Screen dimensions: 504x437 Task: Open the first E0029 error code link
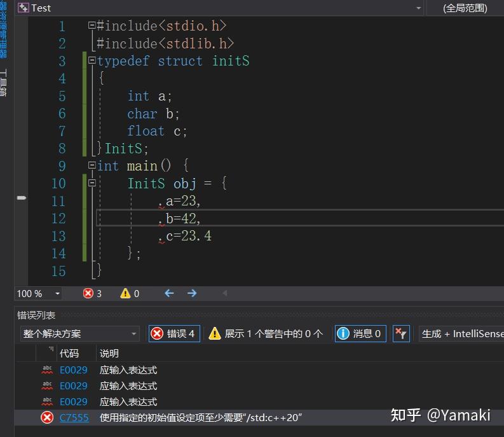74,370
